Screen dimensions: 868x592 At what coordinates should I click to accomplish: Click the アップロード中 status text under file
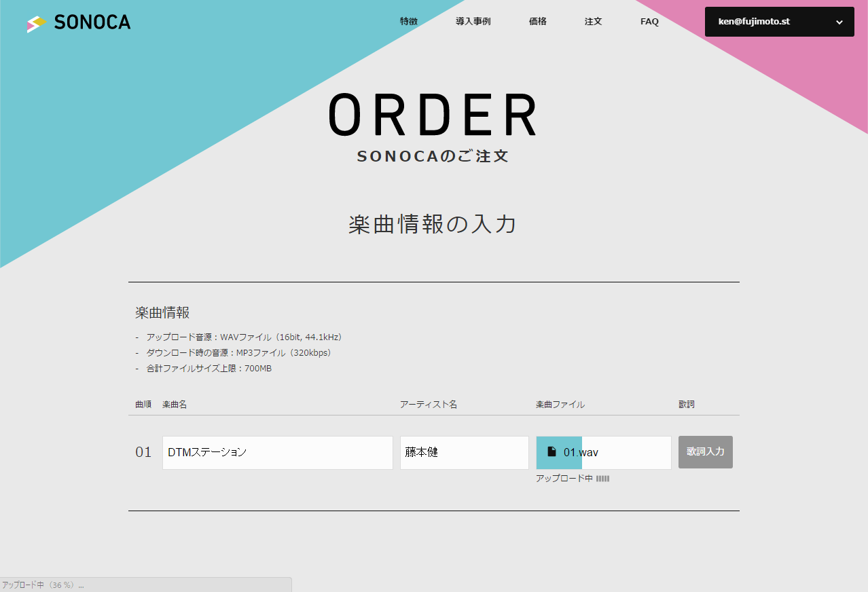(564, 479)
